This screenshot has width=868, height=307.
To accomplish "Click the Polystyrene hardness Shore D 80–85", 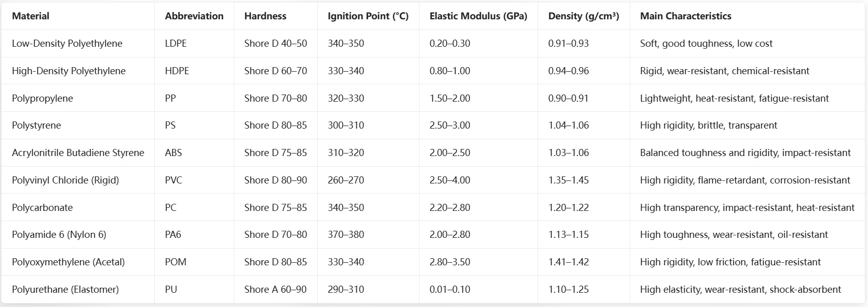I will click(x=275, y=126).
